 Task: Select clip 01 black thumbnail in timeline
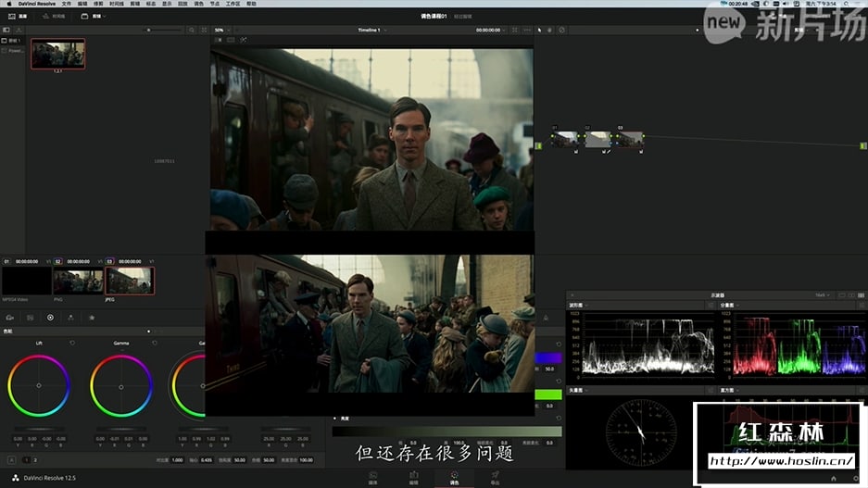point(27,282)
